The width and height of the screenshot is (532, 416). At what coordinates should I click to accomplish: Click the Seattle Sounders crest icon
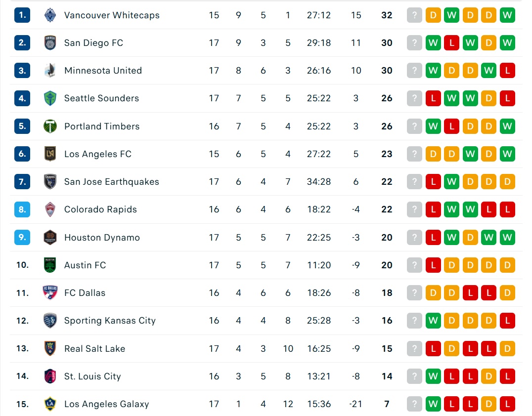pyautogui.click(x=50, y=98)
